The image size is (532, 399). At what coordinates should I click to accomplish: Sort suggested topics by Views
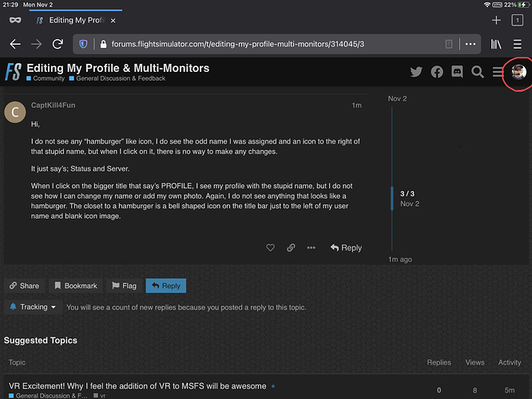point(474,362)
